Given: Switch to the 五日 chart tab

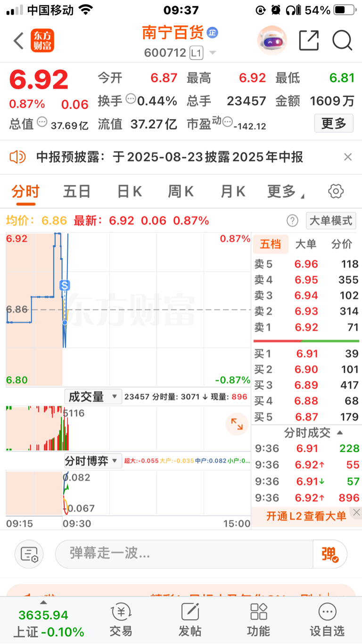Looking at the screenshot, I should click(77, 192).
